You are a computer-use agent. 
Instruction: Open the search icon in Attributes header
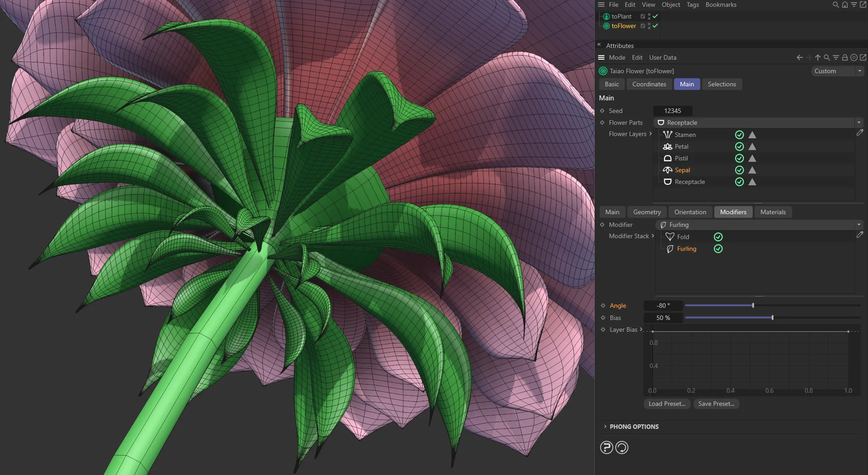[827, 57]
